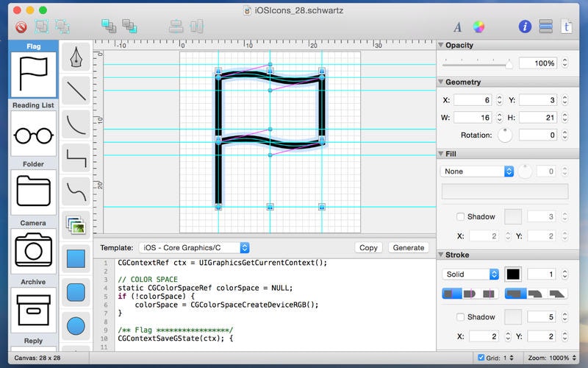Select the Arc curve tool
Screen dimensions: 588x368
click(x=76, y=124)
